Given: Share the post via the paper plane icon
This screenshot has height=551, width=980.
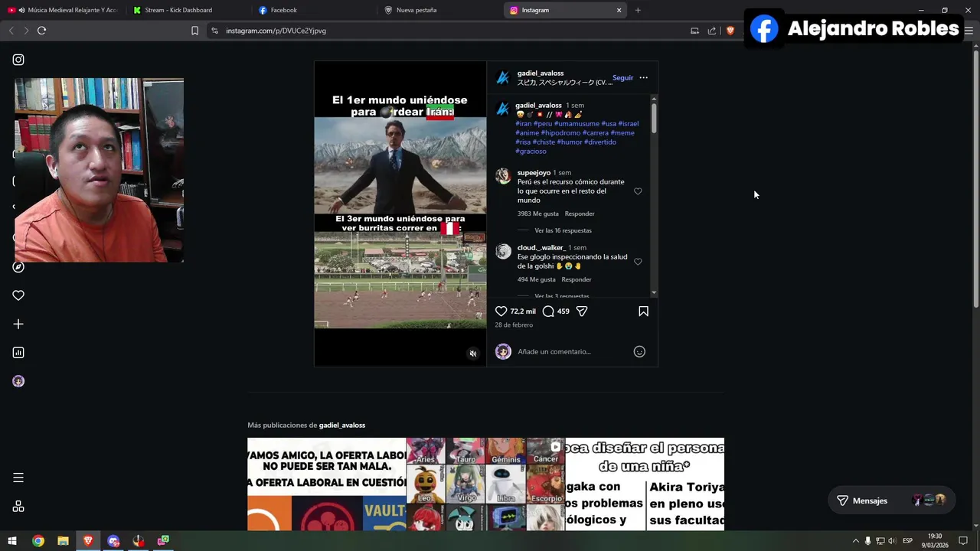Looking at the screenshot, I should click(582, 311).
